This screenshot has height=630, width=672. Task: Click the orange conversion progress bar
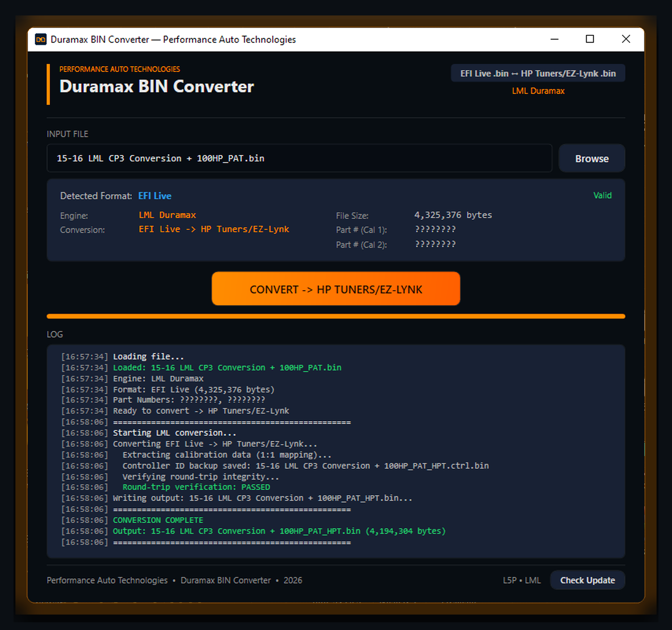(336, 316)
